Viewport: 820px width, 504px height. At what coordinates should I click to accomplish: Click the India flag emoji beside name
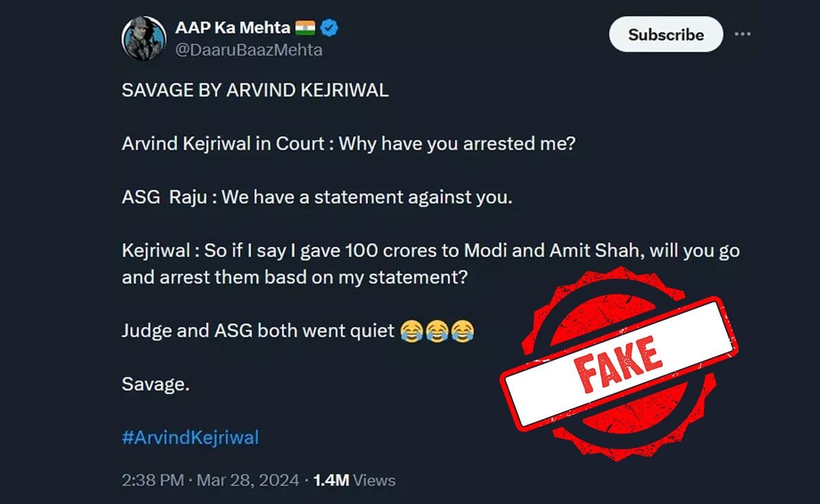[x=305, y=29]
